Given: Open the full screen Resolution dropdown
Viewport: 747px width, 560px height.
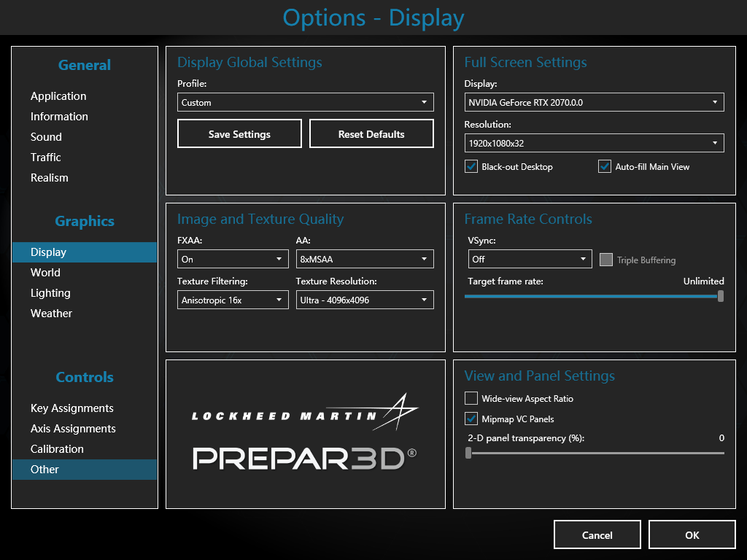Looking at the screenshot, I should point(594,144).
